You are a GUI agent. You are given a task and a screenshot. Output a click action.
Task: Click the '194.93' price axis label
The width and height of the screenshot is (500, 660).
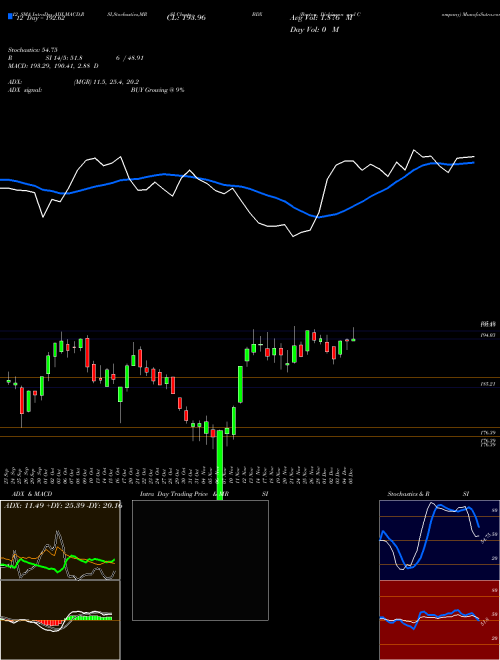tap(488, 335)
